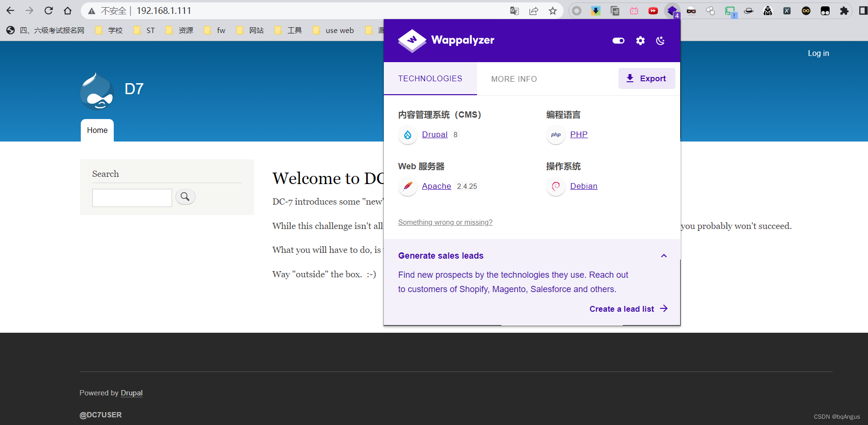Open the 网站 bookmark folder
This screenshot has height=425, width=868.
(x=250, y=30)
